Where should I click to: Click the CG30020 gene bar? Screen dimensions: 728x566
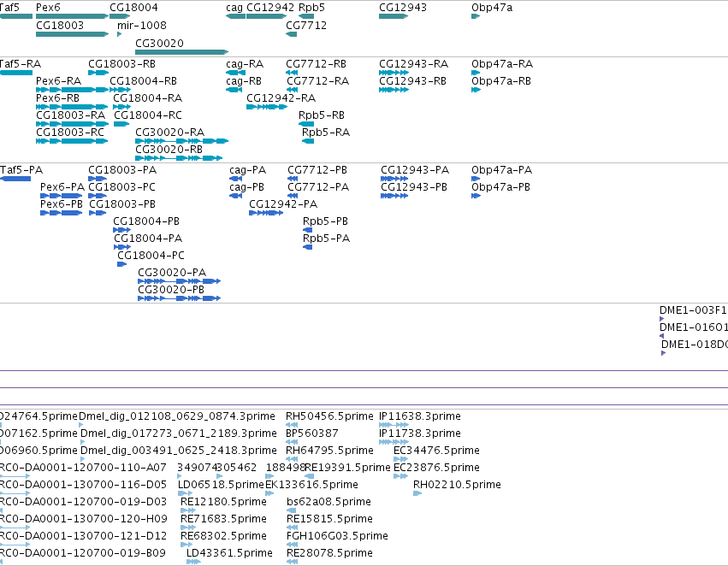pos(182,52)
